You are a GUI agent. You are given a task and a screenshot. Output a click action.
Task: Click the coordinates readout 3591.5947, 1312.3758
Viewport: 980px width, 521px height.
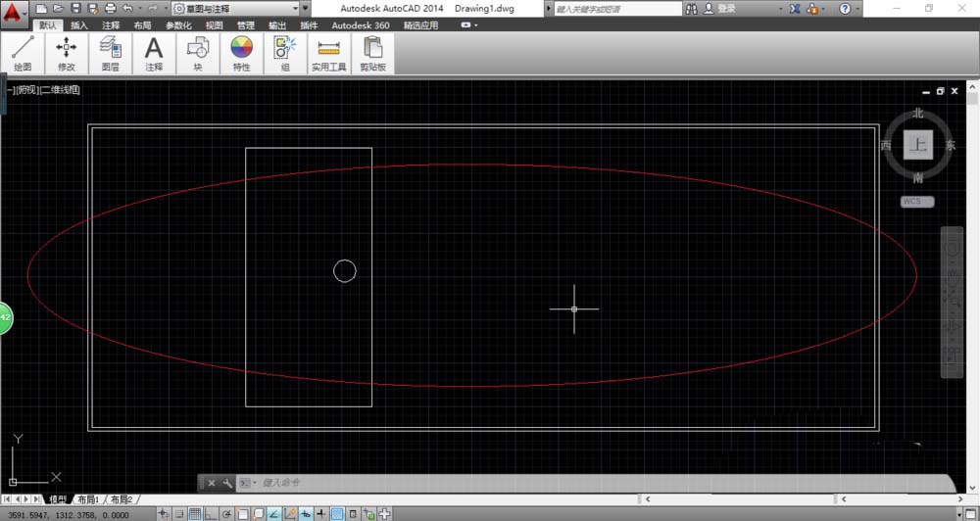69,515
